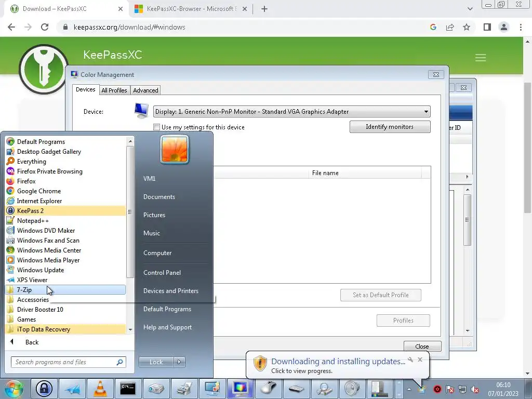Open VLC cone icon in taskbar
The image size is (532, 399).
[x=100, y=389]
